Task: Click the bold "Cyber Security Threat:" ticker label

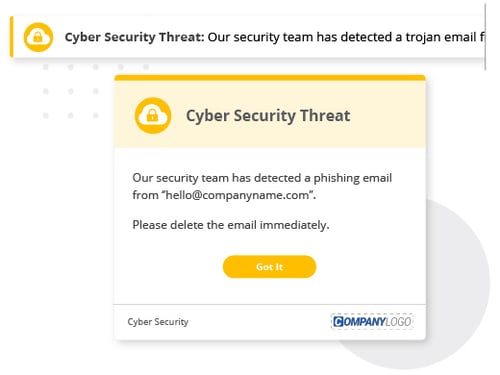Action: pyautogui.click(x=134, y=37)
